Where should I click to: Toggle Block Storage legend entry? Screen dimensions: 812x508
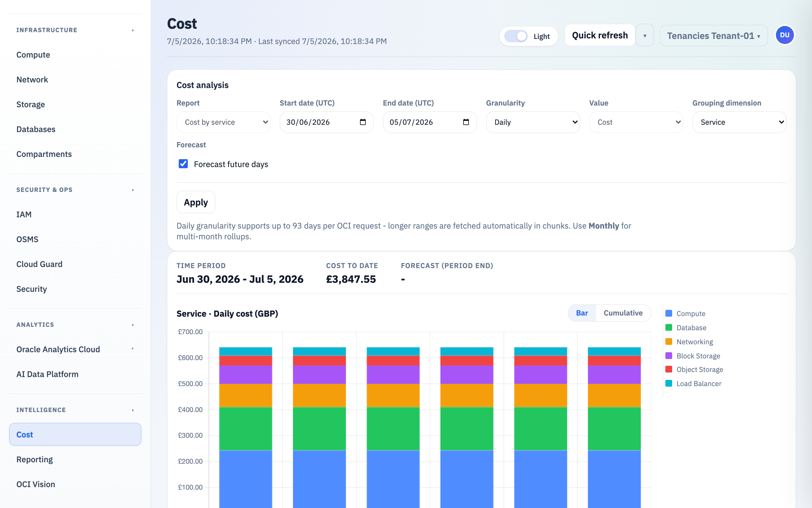coord(693,356)
